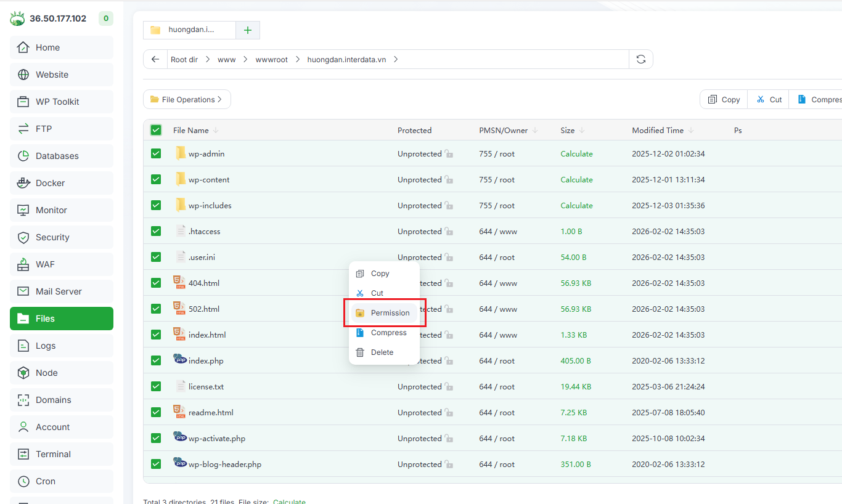Click lock icon on wp-admin row
Viewport: 842px width, 504px height.
point(449,154)
